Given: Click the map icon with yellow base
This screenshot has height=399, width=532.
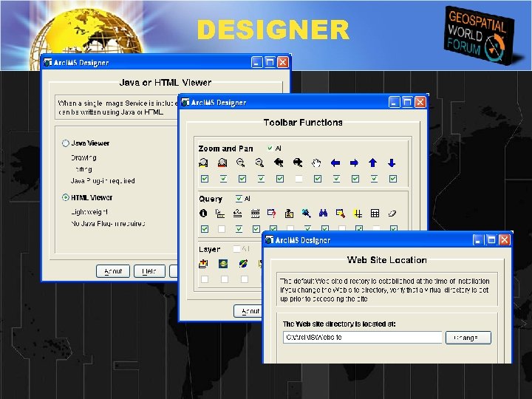Looking at the screenshot, I should [203, 163].
